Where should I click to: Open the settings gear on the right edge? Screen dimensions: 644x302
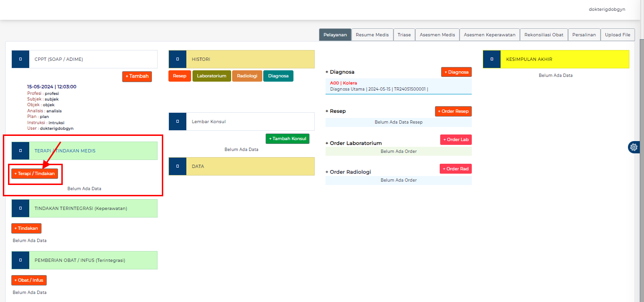point(634,147)
